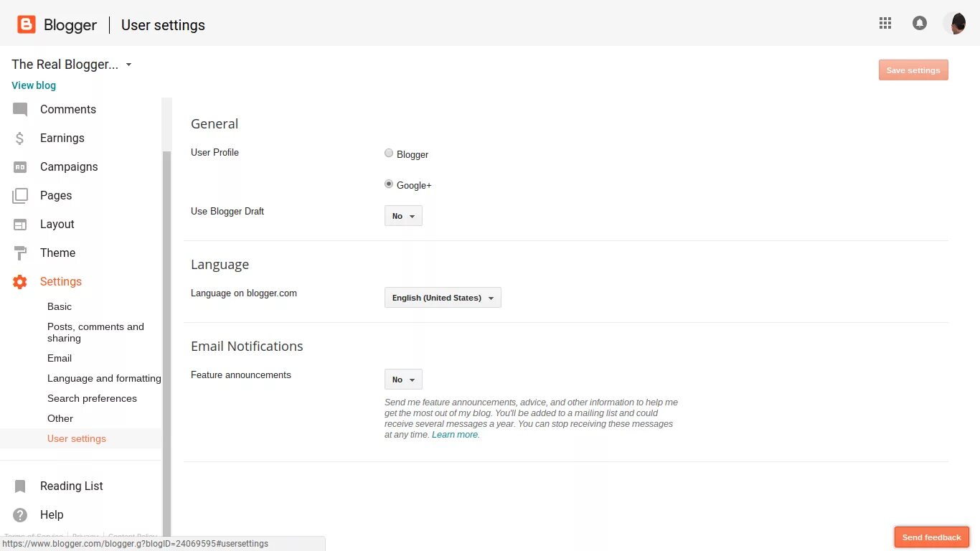Image resolution: width=980 pixels, height=551 pixels.
Task: Click the Learn more link
Action: pos(455,435)
